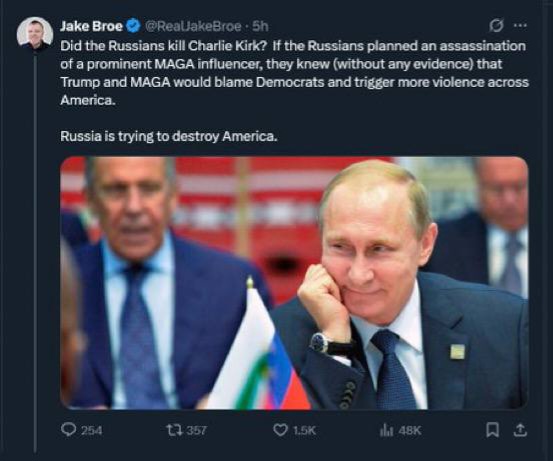Bookmark this post
Screen dimensions: 553x461
[492, 430]
